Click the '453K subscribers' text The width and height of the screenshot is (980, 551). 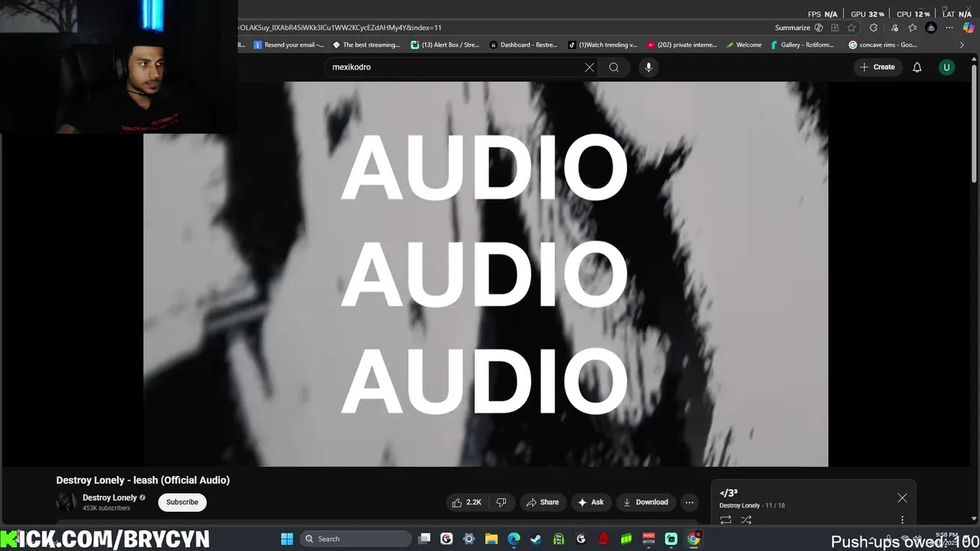[x=106, y=508]
